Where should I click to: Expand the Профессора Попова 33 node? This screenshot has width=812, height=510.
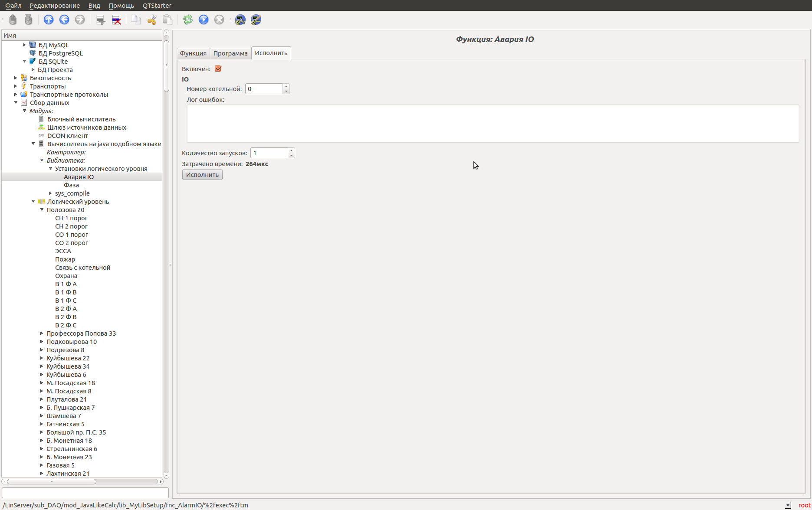(42, 333)
